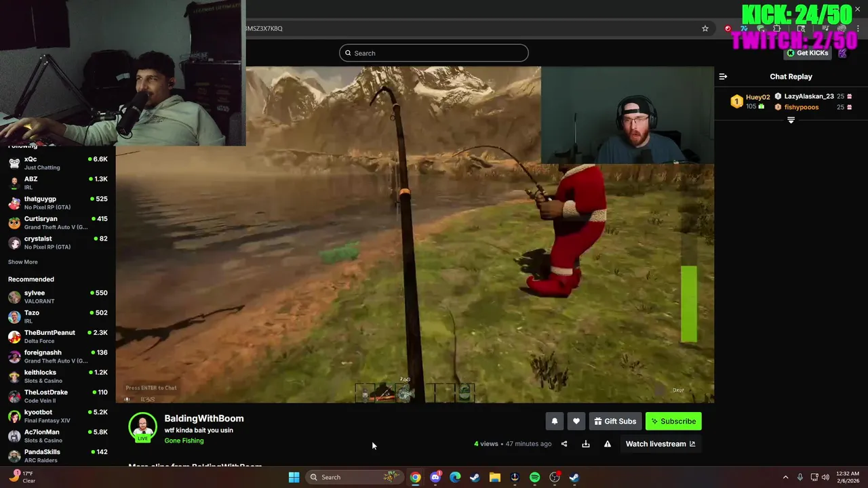Open Ac7ionMan recommended channel
The height and width of the screenshot is (488, 868).
[x=58, y=436]
